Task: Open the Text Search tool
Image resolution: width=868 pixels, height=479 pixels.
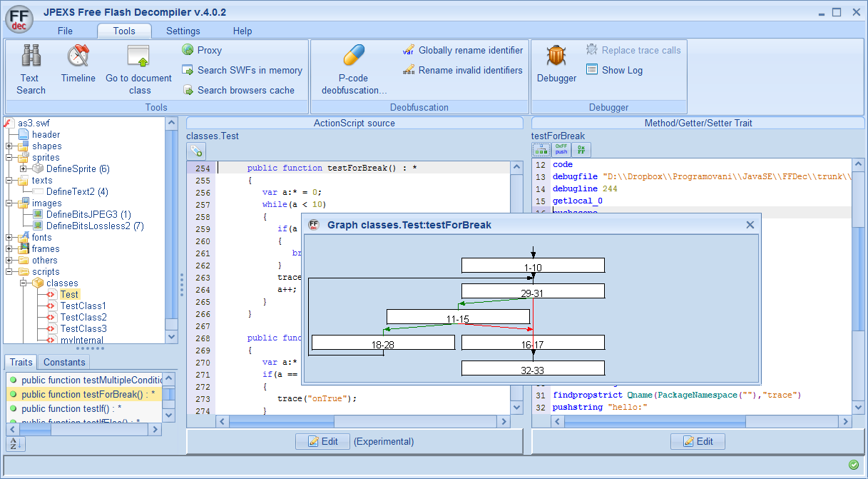Action: pos(31,69)
